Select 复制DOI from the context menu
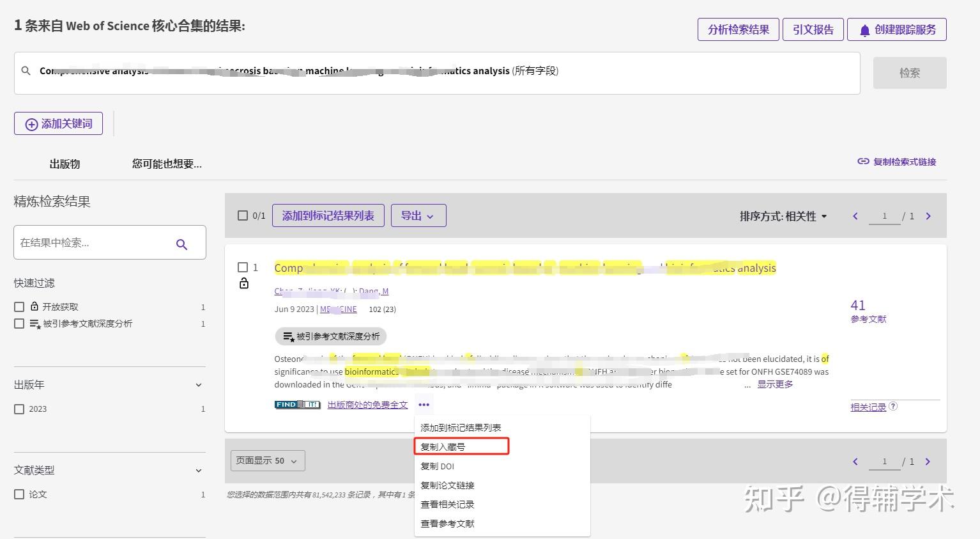Image resolution: width=980 pixels, height=539 pixels. click(x=438, y=466)
